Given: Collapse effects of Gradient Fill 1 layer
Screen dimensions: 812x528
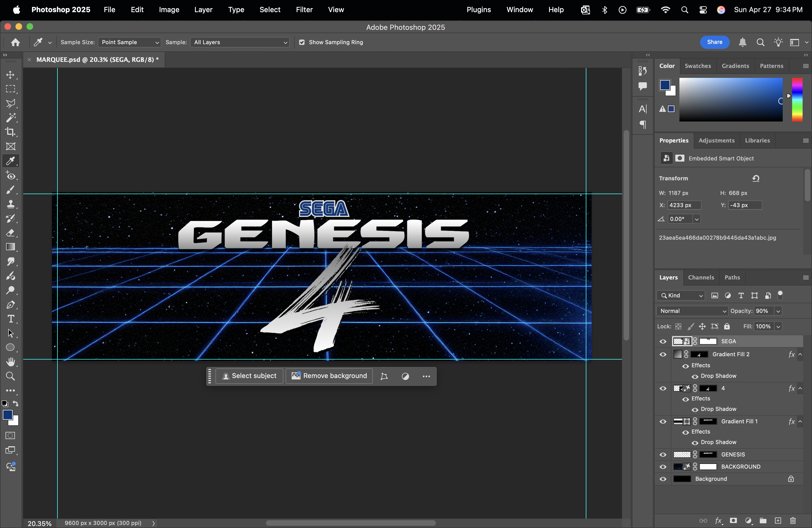Looking at the screenshot, I should pyautogui.click(x=800, y=422).
